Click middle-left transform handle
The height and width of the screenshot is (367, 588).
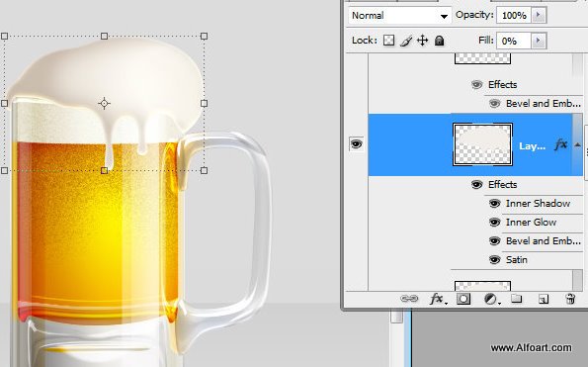(5, 103)
